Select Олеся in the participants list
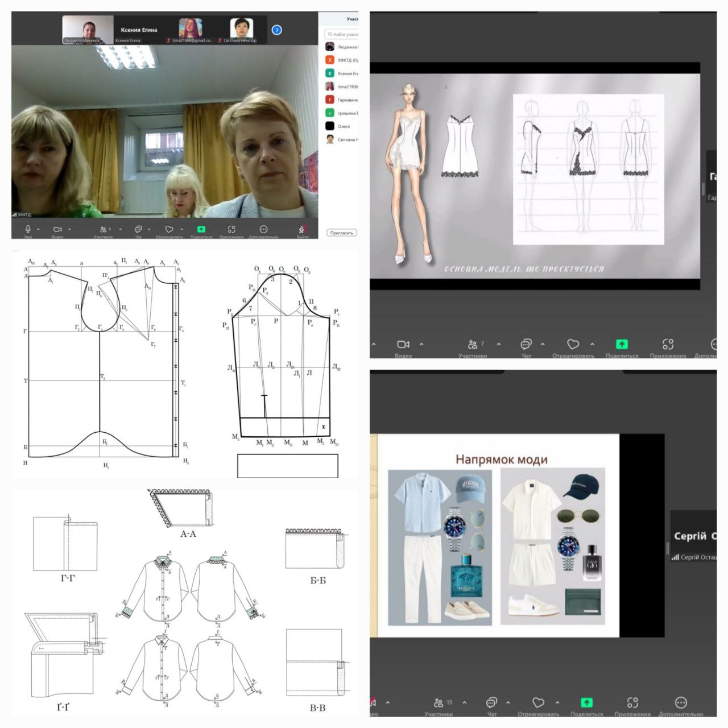 point(342,126)
